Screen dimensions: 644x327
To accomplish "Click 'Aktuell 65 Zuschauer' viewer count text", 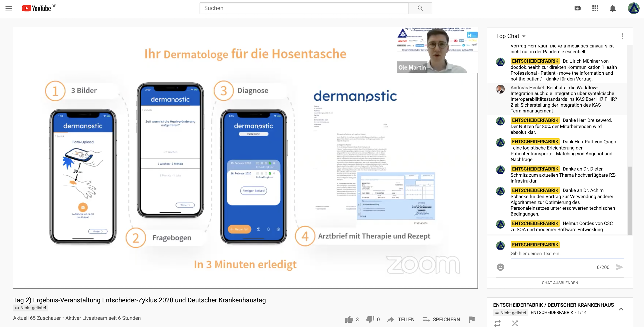I will click(37, 318).
